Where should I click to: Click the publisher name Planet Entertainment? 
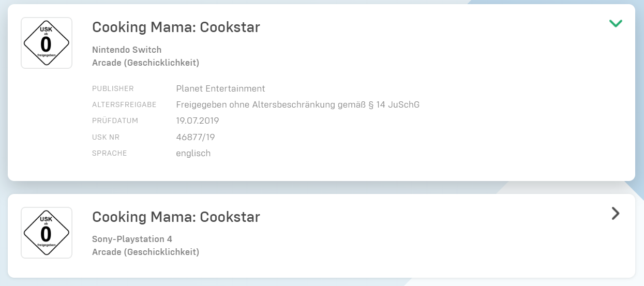(x=220, y=88)
